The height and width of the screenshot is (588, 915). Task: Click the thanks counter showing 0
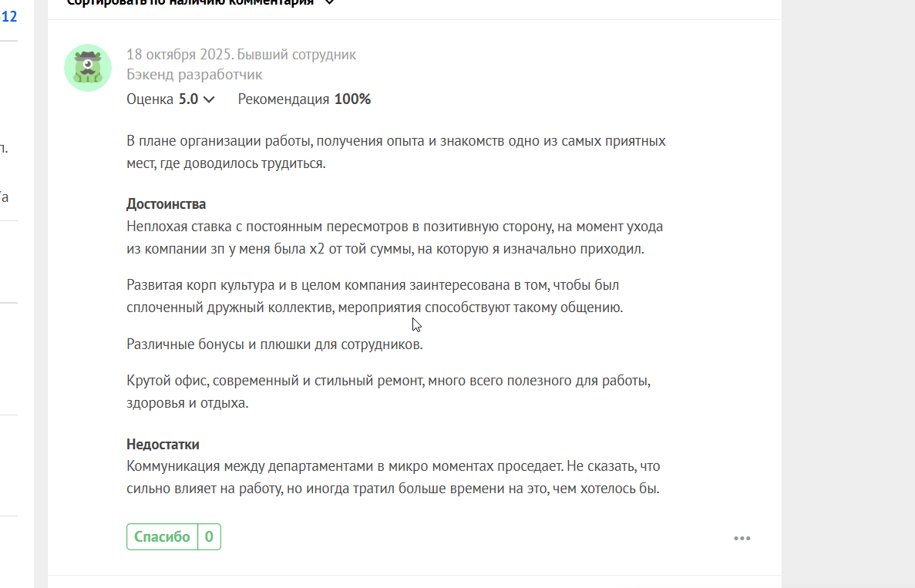(209, 537)
